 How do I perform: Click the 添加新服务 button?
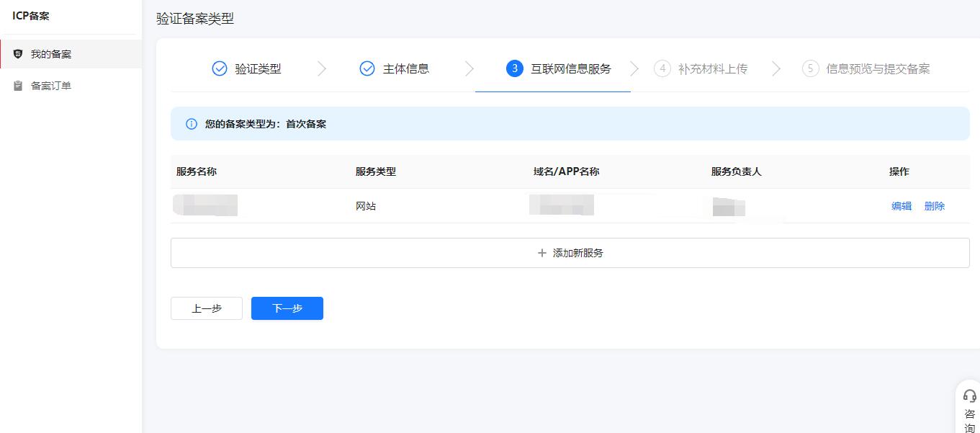tap(570, 253)
